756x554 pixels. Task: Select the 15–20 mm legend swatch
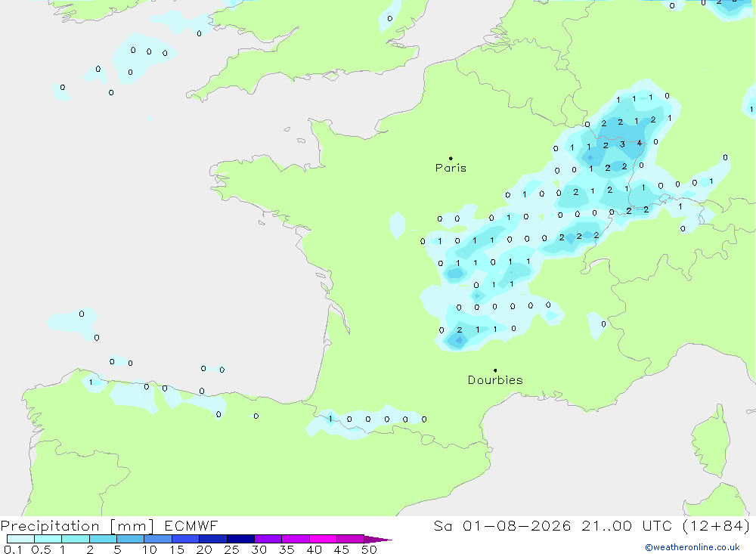(185, 539)
